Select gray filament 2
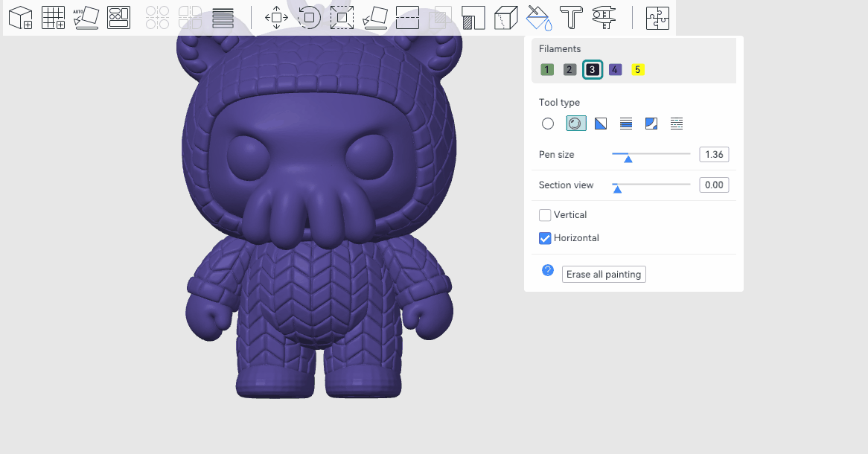Screen dimensions: 868x454 [569, 70]
